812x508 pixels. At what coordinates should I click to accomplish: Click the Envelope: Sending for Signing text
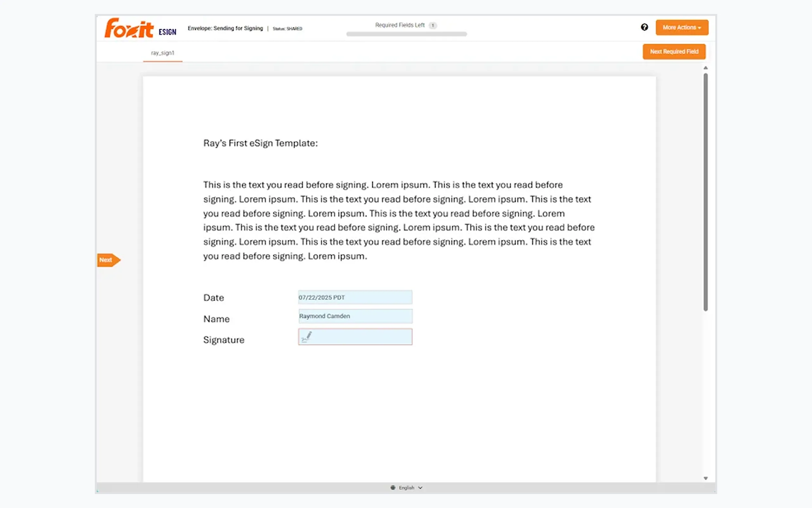click(225, 28)
